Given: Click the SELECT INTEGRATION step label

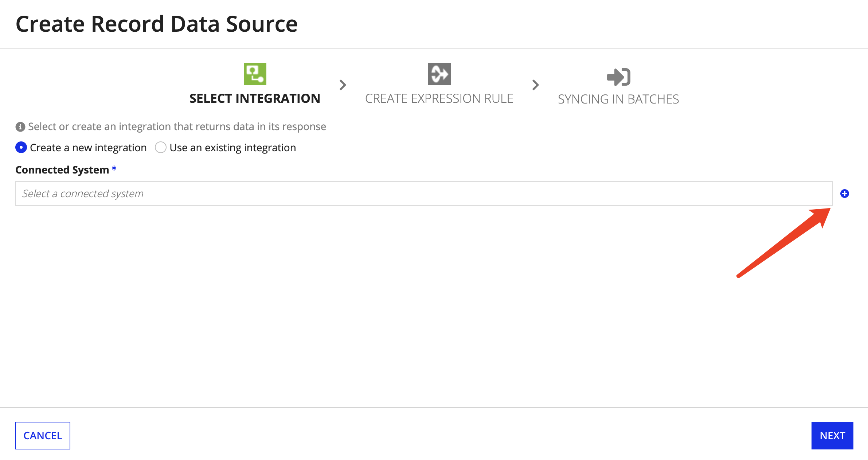Looking at the screenshot, I should [x=255, y=98].
